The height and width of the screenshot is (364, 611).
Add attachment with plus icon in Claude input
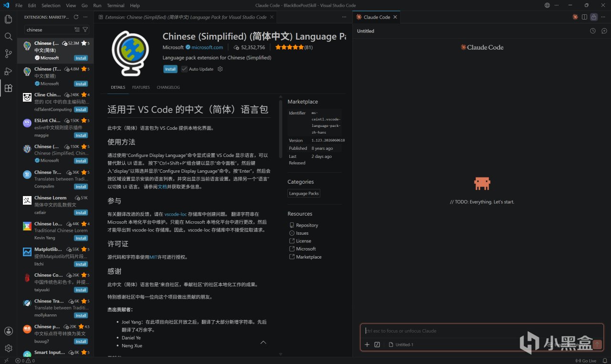click(367, 344)
